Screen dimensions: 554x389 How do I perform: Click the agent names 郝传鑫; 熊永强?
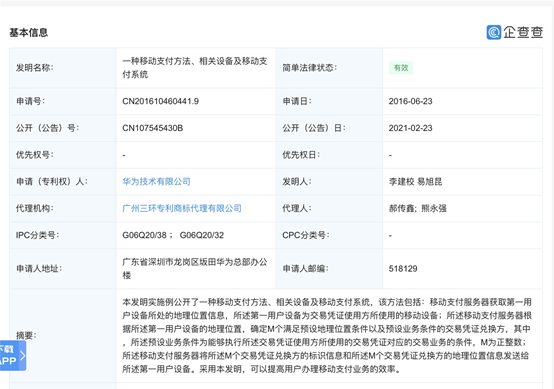pyautogui.click(x=418, y=208)
